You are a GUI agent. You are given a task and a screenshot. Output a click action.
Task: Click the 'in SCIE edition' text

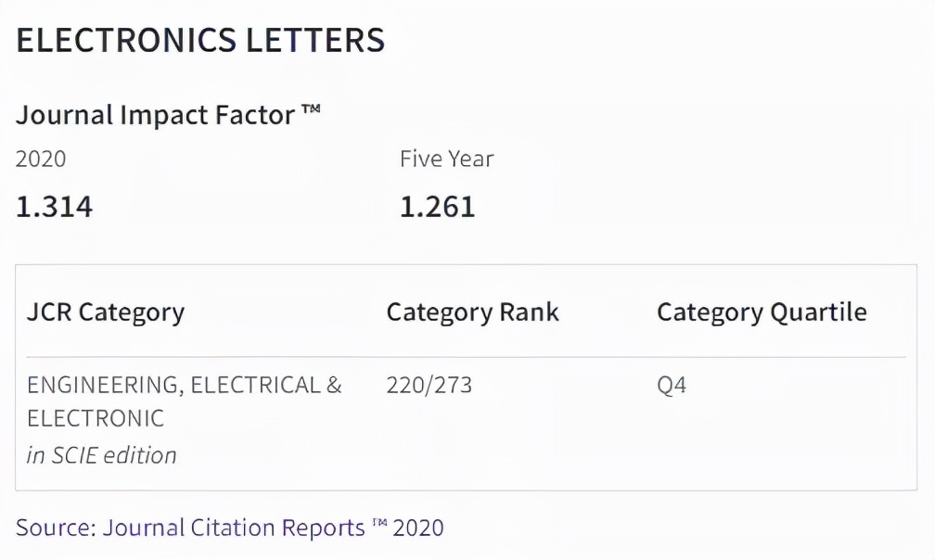coord(102,455)
